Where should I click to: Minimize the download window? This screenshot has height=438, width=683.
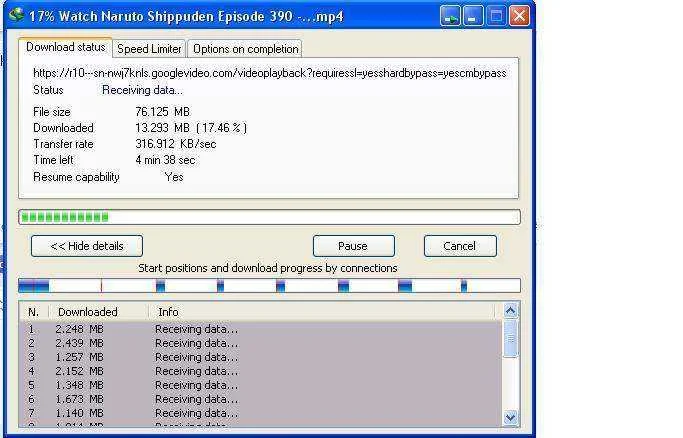(x=473, y=17)
